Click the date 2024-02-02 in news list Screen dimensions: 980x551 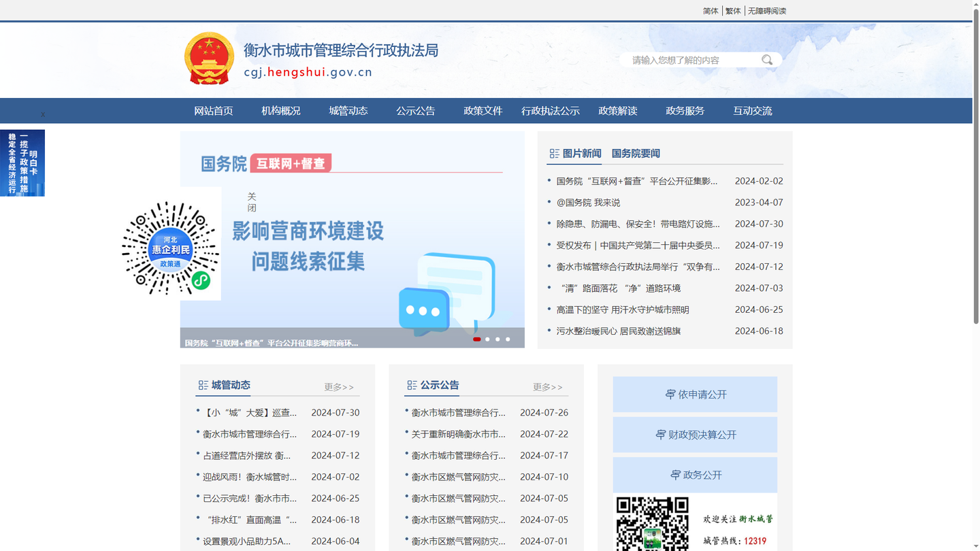click(759, 181)
